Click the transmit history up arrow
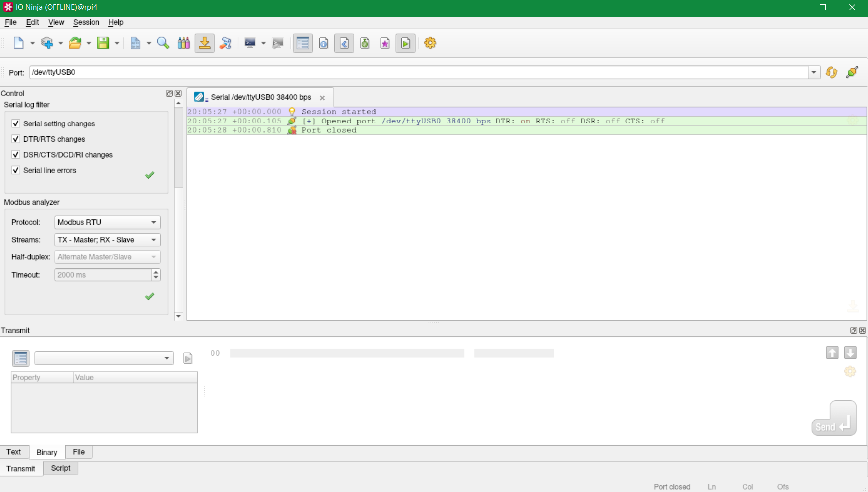 click(x=832, y=353)
